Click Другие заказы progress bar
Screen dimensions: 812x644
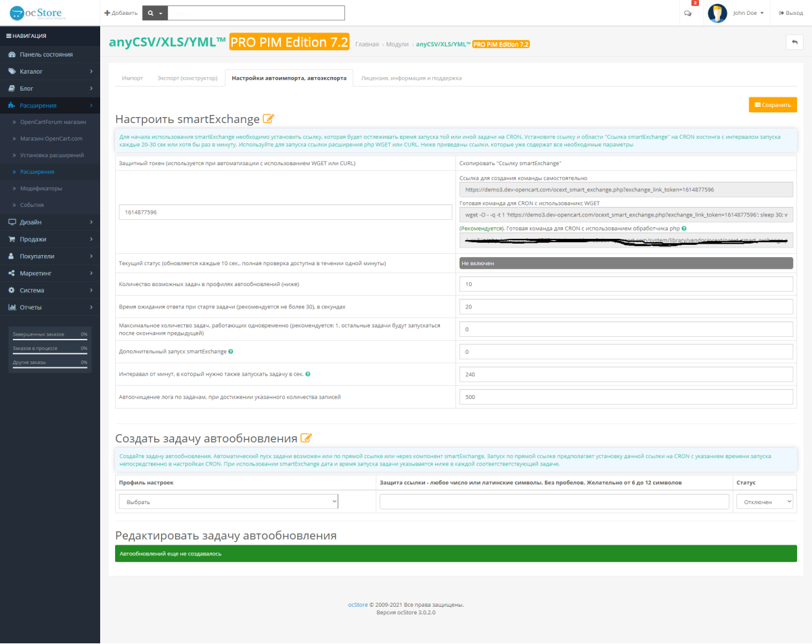(x=50, y=368)
